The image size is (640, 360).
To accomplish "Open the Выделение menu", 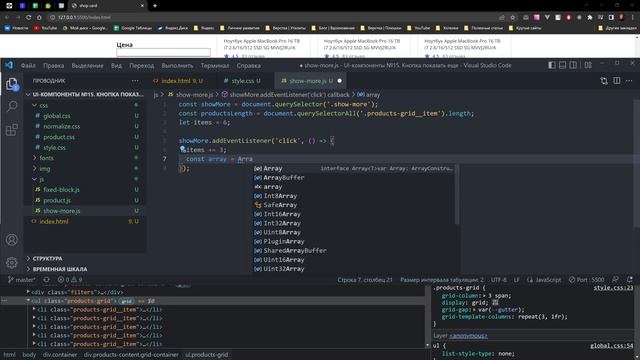I will pyautogui.click(x=87, y=65).
